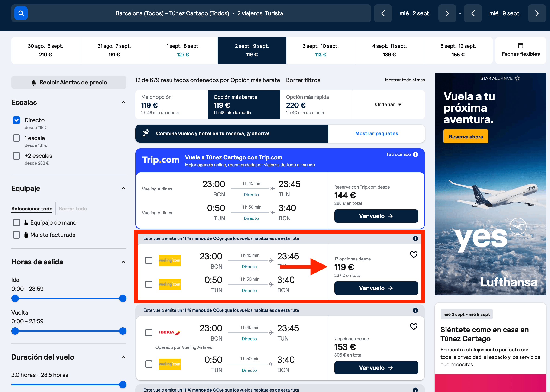
Task: Select the 23:00 Iberia outbound checkbox
Action: point(149,333)
